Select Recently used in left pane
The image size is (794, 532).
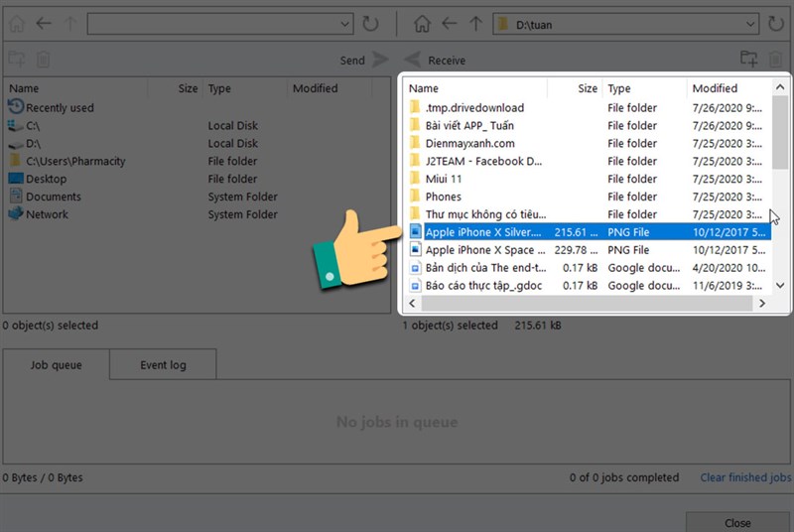tap(60, 108)
